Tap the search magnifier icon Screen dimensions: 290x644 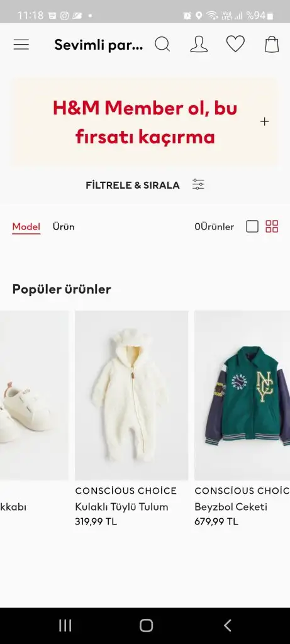pyautogui.click(x=162, y=44)
